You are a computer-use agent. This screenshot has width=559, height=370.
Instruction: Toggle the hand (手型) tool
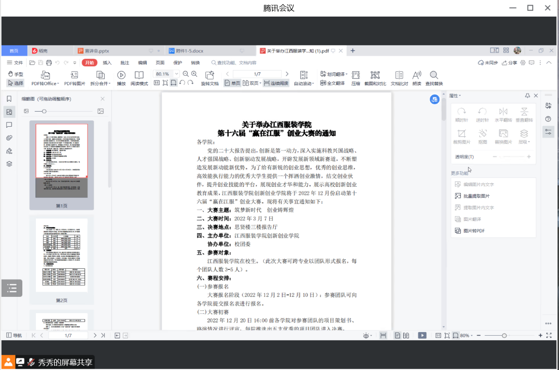[15, 74]
